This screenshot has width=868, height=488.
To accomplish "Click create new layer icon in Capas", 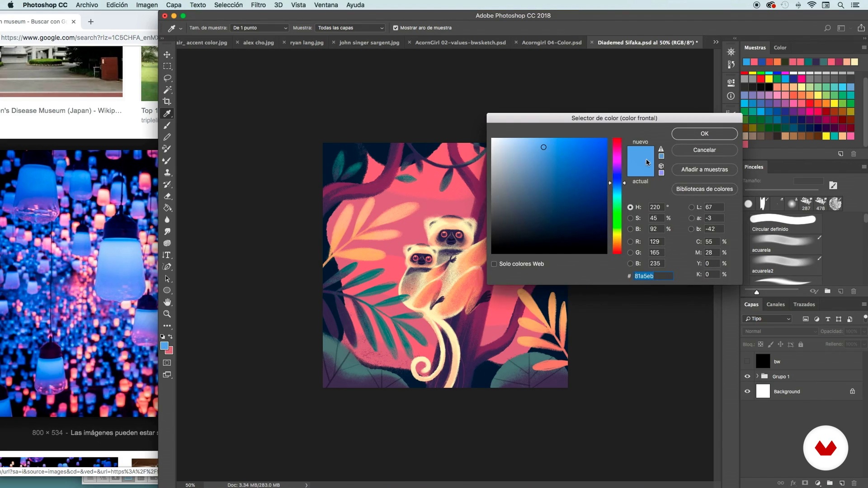I will point(842,483).
